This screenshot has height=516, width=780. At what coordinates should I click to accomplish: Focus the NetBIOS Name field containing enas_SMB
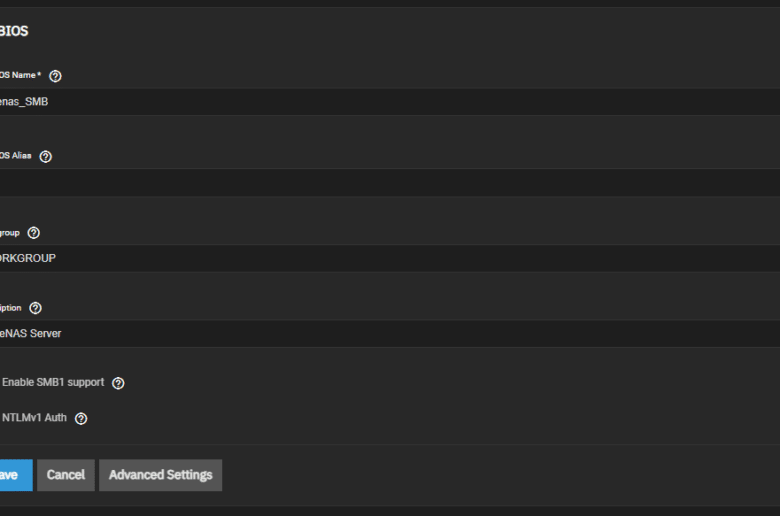tap(390, 102)
